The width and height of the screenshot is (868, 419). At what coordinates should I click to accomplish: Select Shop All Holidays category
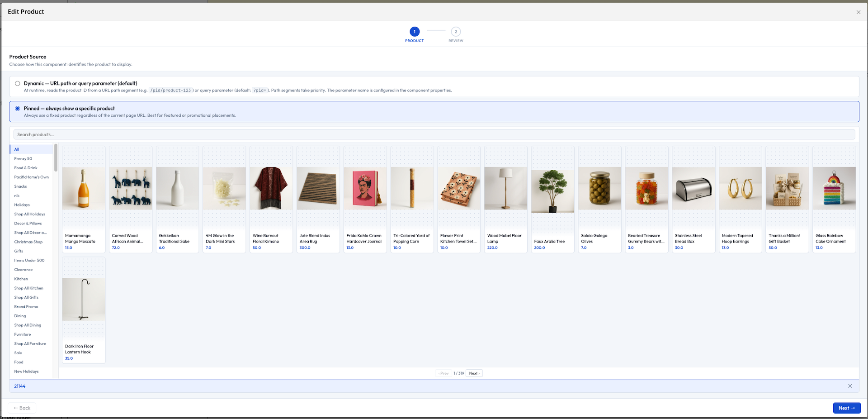(x=31, y=214)
